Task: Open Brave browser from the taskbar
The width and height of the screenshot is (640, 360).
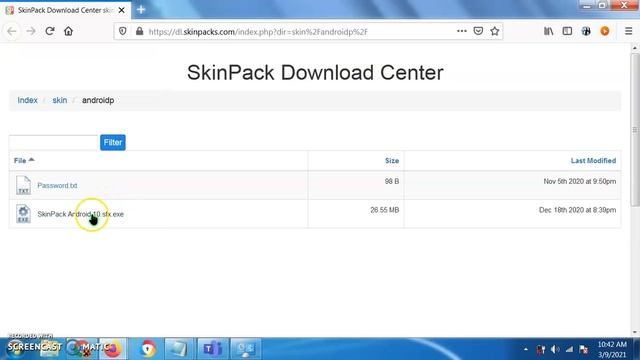Action: pyautogui.click(x=147, y=349)
